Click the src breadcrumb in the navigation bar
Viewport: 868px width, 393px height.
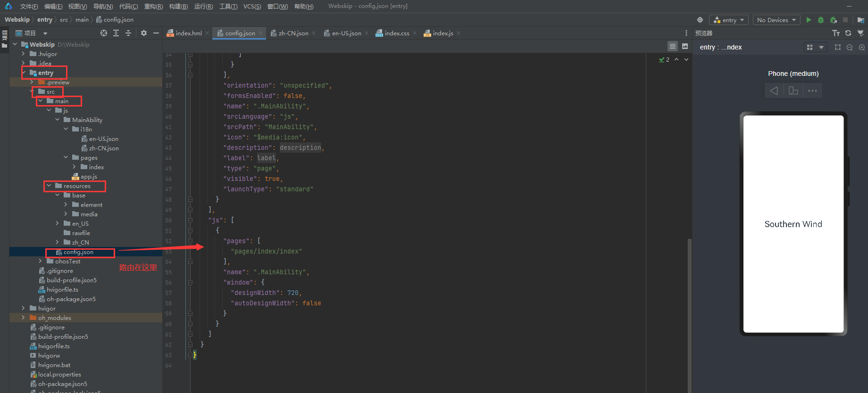point(64,20)
